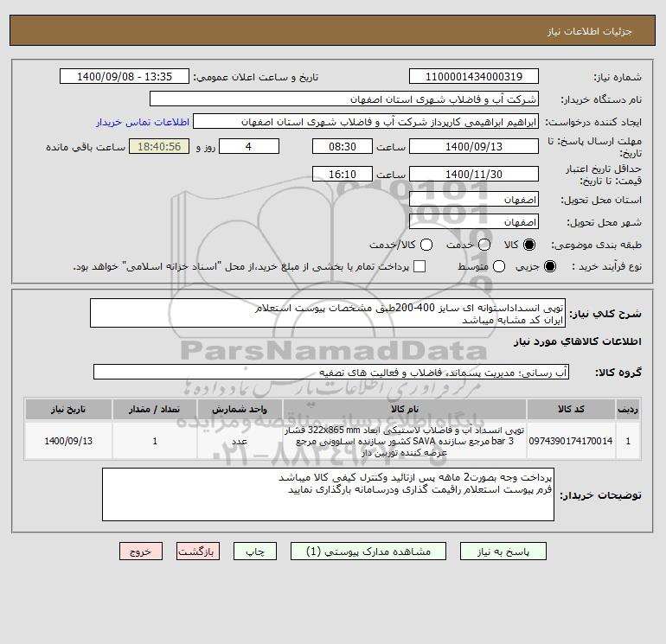Click the response deadline date 1400/09/13 field
Viewport: 666px width, 644px height.
click(474, 146)
